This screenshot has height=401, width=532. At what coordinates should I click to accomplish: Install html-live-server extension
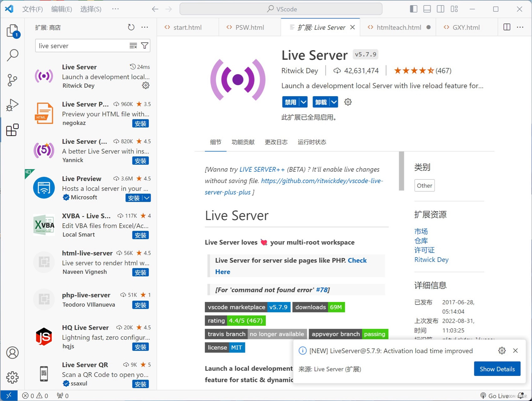click(141, 273)
